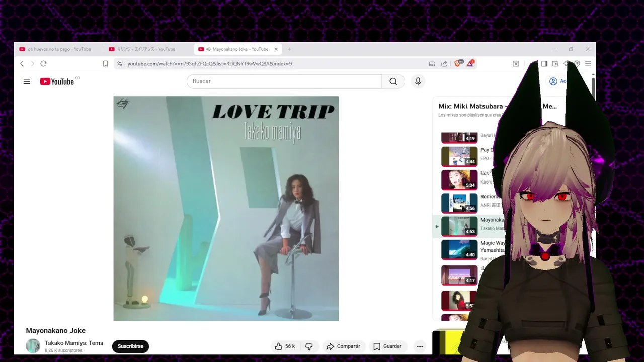
Task: Open the Brave Shields lion icon
Action: (x=458, y=63)
